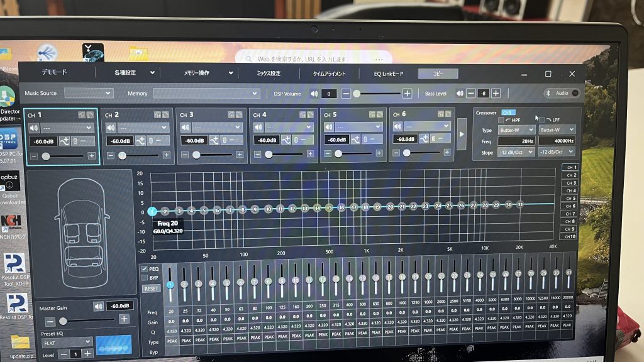Click the コピー button
The height and width of the screenshot is (362, 644).
coord(437,74)
